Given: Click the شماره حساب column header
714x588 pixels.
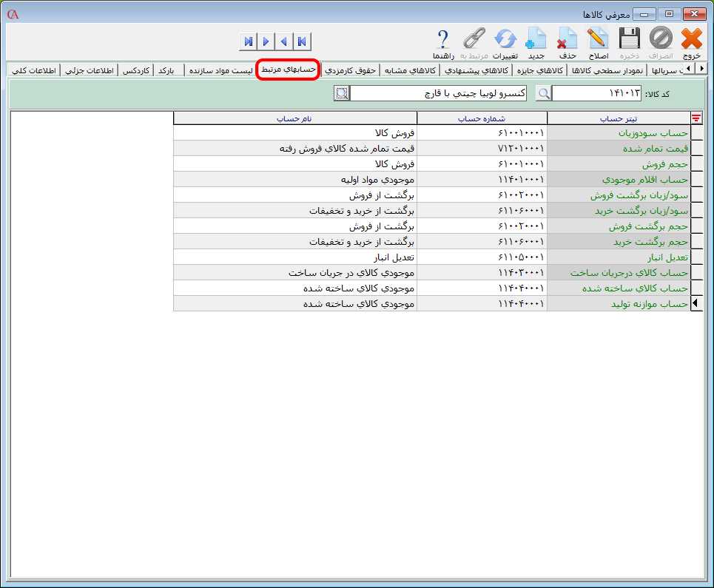Looking at the screenshot, I should (482, 118).
